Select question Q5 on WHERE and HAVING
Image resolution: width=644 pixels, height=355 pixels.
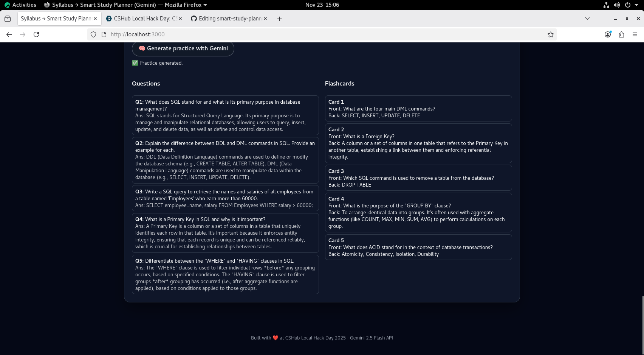(x=225, y=274)
